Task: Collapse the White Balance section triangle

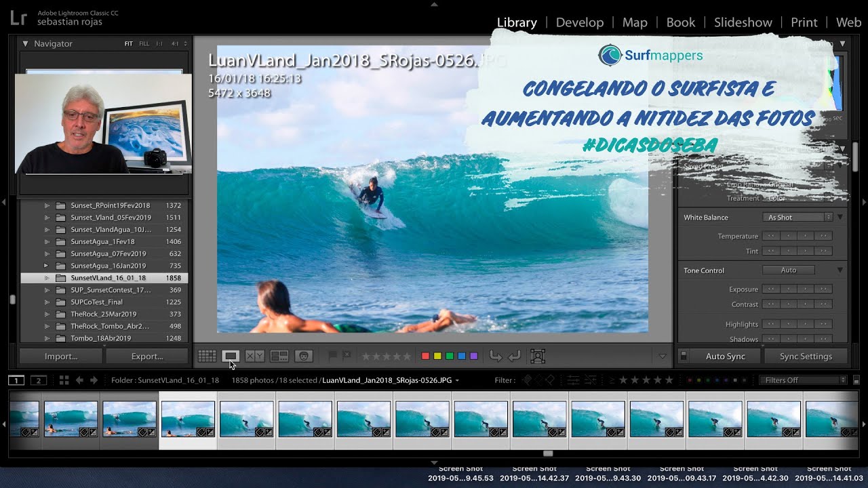Action: 840,217
